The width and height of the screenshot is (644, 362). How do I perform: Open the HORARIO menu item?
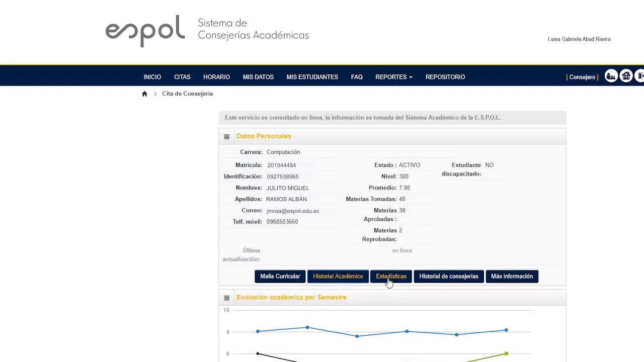pyautogui.click(x=216, y=77)
